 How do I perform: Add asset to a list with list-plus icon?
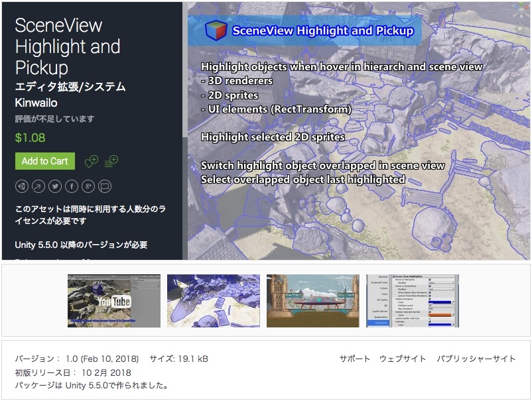coord(111,161)
